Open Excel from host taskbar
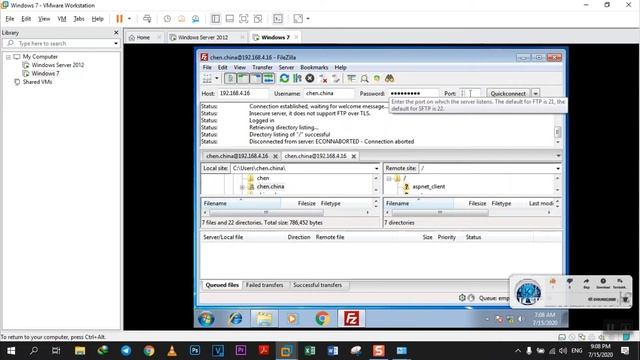This screenshot has width=640, height=360. pos(310,351)
